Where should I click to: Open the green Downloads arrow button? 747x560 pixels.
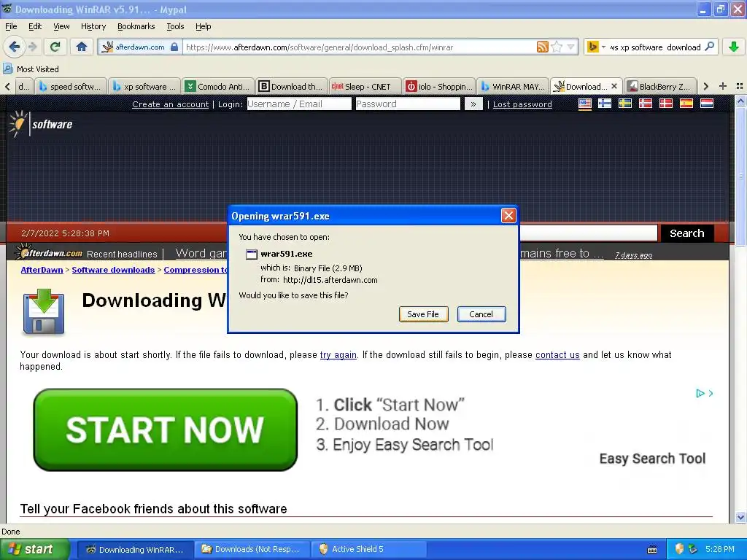click(x=734, y=47)
